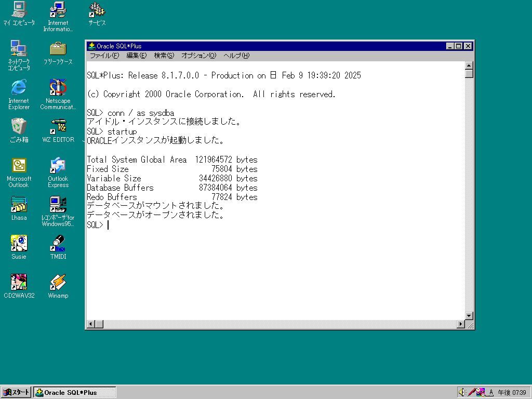Click the 'Fixed Size' line
The image size is (532, 399).
point(172,169)
